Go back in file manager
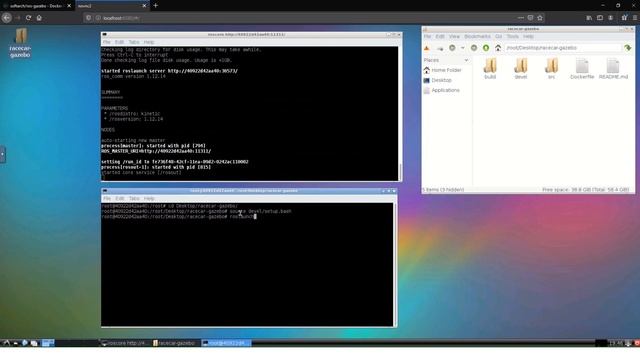640x360 pixels. (452, 48)
